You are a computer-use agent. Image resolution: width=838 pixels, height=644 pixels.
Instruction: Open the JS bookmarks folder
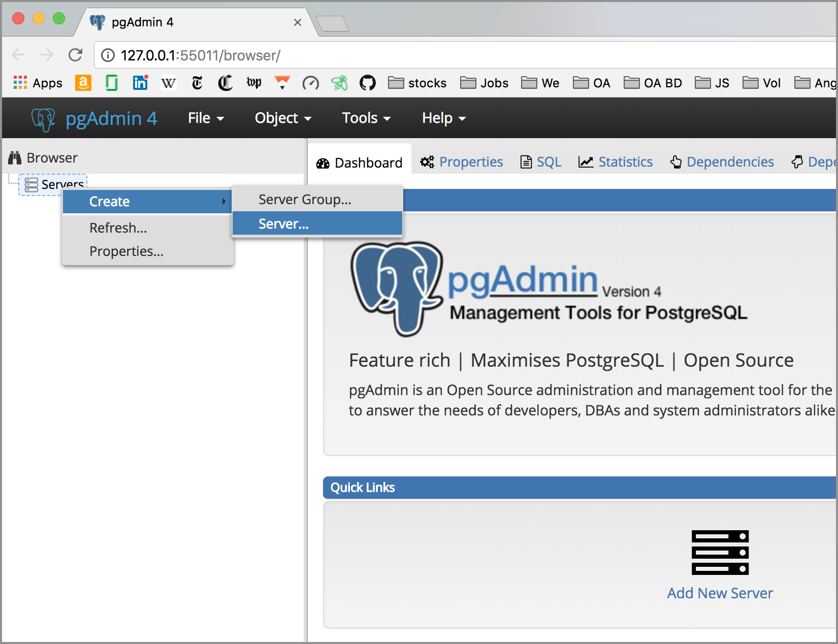(x=712, y=83)
